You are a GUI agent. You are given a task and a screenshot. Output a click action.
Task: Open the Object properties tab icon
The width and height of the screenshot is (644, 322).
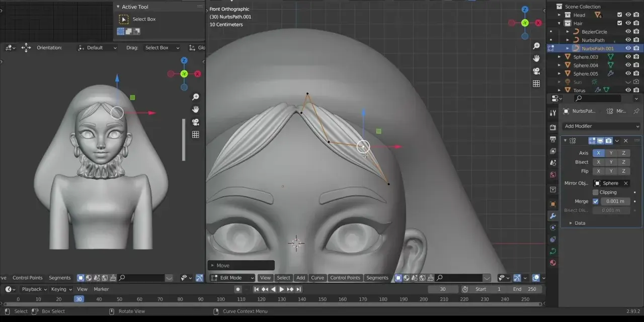(x=553, y=204)
